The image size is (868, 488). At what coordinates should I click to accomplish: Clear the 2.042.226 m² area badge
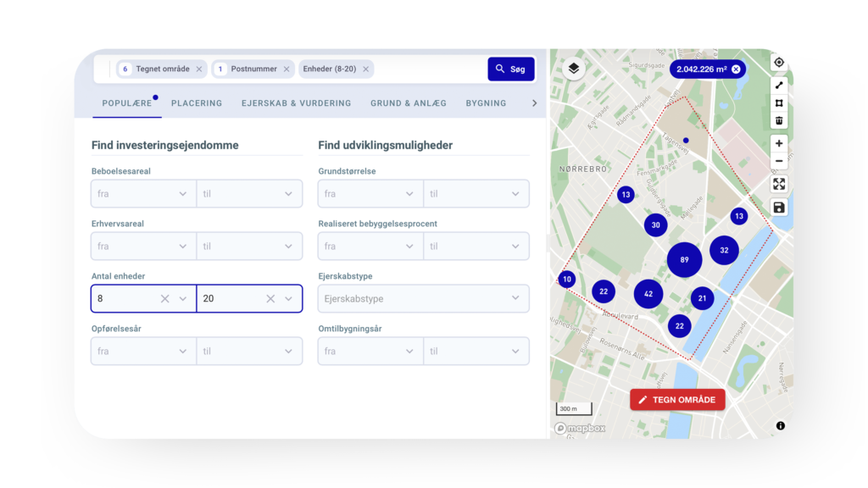coord(736,69)
